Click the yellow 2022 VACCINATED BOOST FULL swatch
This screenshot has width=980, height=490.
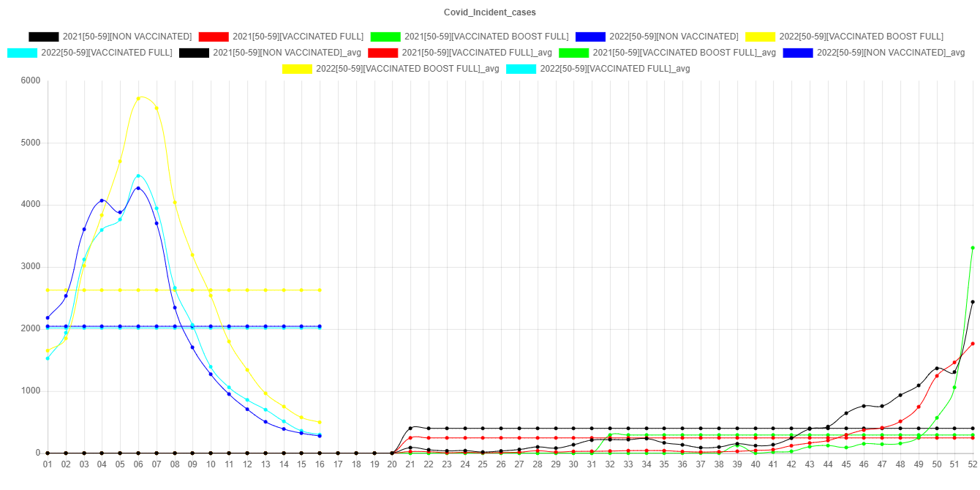point(760,37)
